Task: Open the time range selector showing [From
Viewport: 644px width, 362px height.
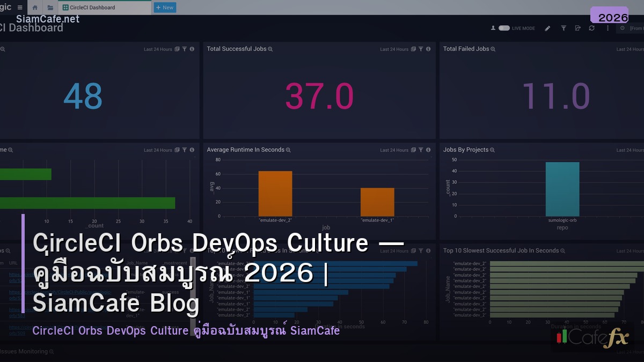Action: click(633, 28)
